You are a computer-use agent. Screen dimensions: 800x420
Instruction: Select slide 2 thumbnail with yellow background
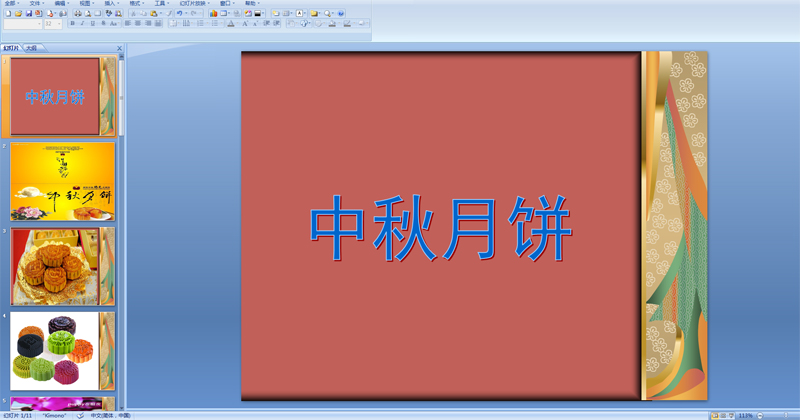click(x=63, y=182)
